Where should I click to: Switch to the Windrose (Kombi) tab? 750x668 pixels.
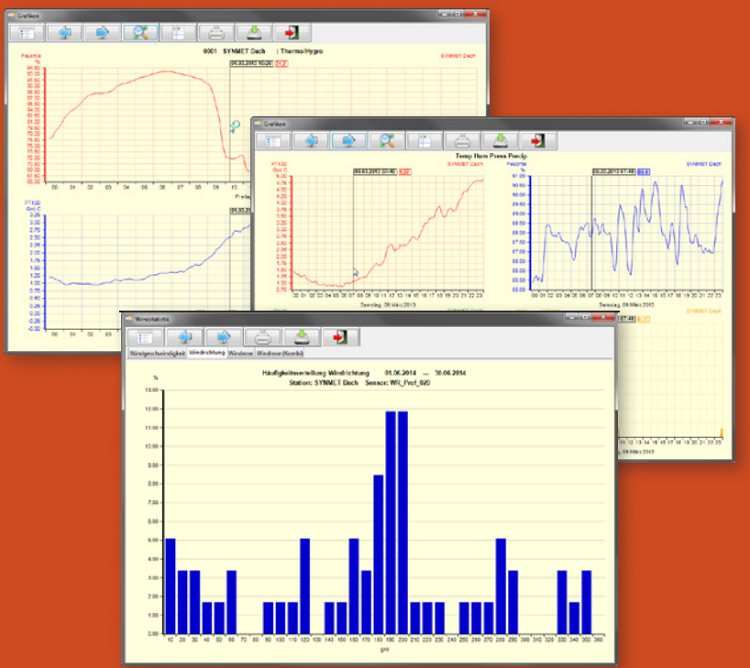click(281, 353)
